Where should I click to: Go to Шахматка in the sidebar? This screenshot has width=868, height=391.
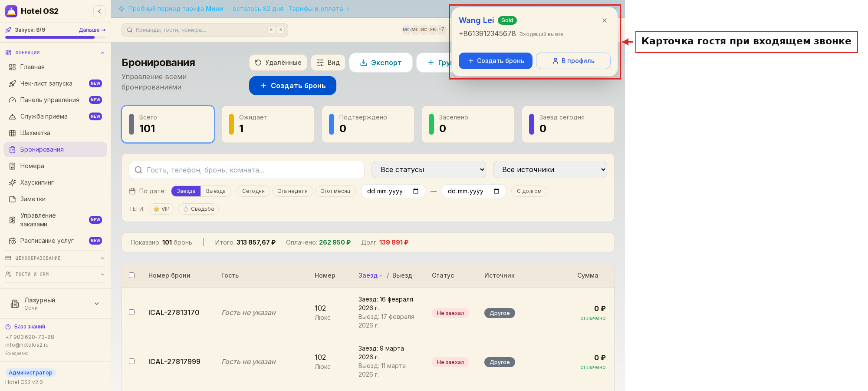[55, 133]
